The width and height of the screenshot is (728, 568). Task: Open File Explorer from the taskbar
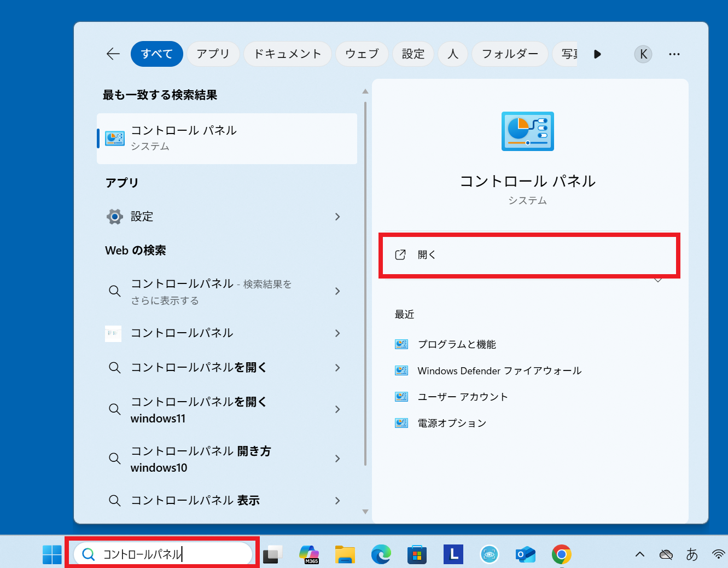tap(345, 554)
